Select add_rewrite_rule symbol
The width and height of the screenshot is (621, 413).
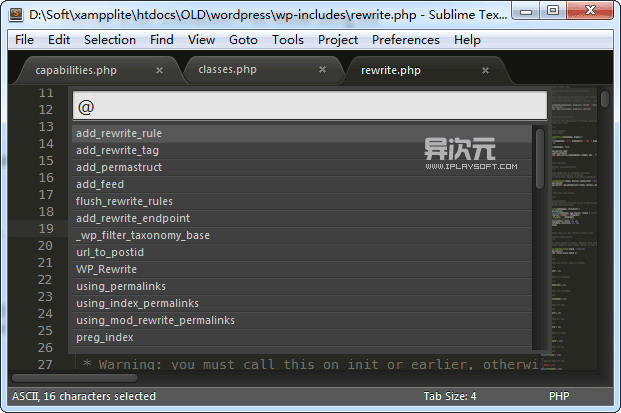[x=302, y=133]
